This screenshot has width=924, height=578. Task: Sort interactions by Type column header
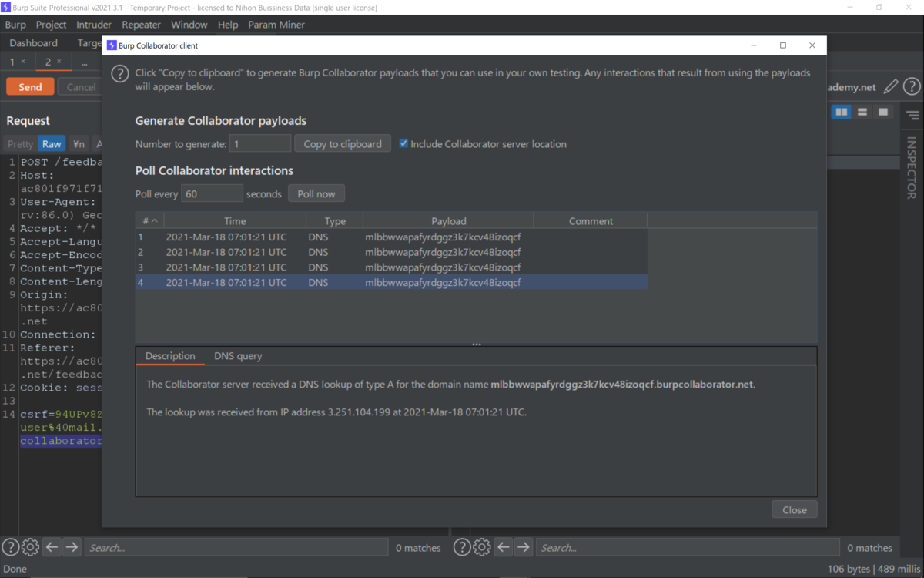(x=335, y=221)
